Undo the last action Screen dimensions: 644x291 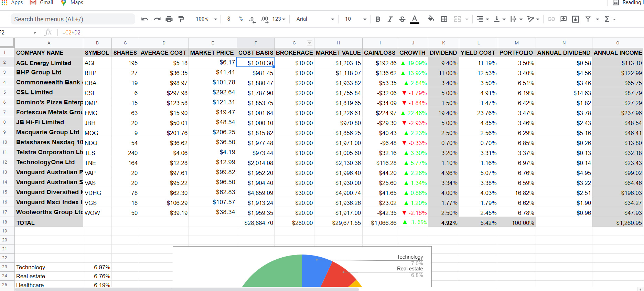point(144,19)
